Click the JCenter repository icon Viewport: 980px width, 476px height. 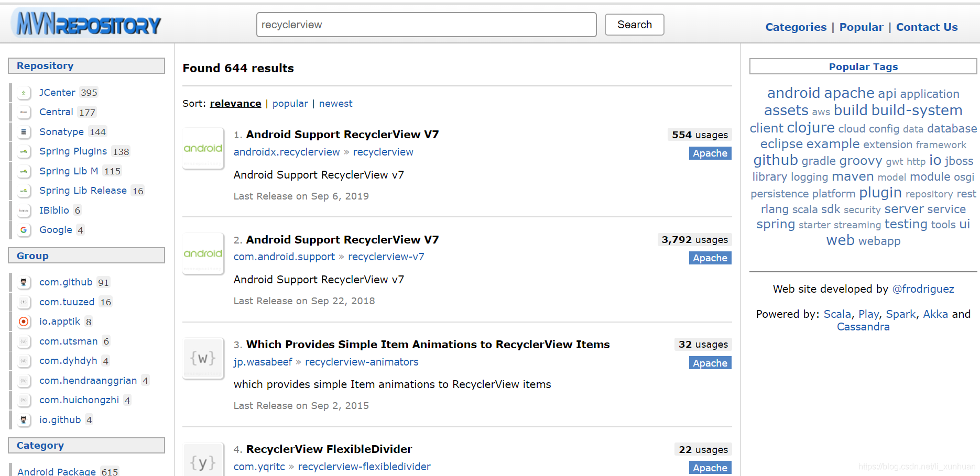pyautogui.click(x=24, y=93)
